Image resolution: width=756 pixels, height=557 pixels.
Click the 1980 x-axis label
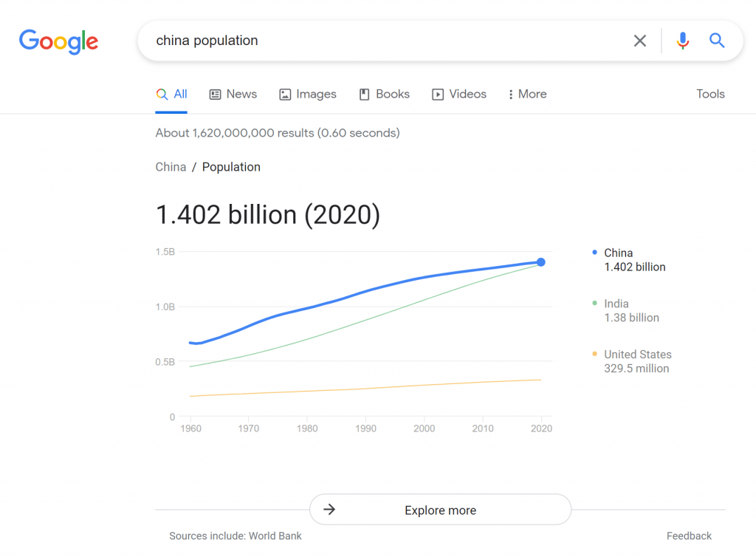click(307, 428)
